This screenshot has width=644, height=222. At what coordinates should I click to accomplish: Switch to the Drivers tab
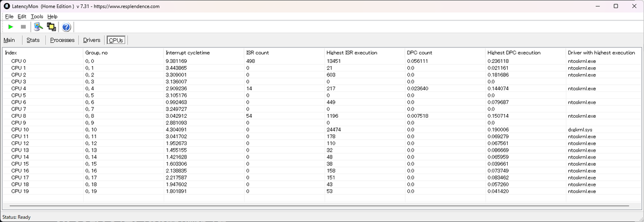coord(92,40)
